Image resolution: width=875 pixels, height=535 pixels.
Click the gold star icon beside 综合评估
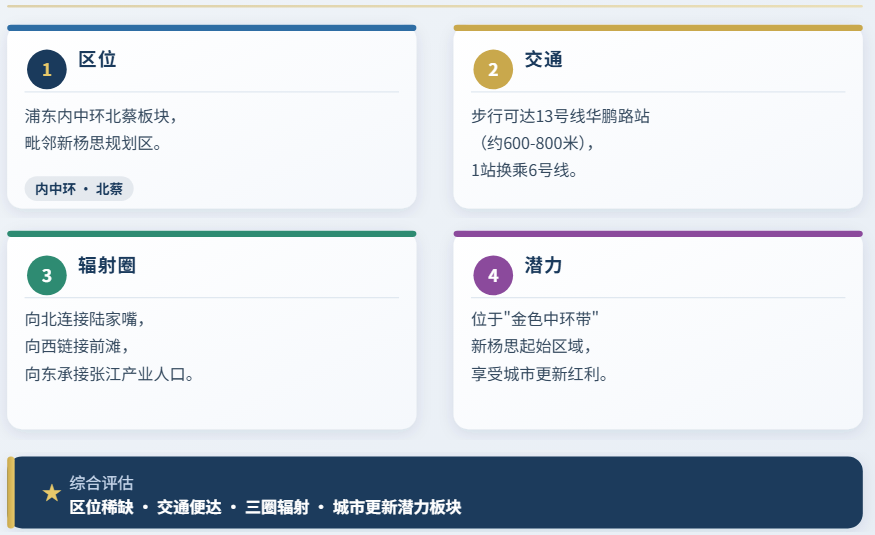[52, 493]
